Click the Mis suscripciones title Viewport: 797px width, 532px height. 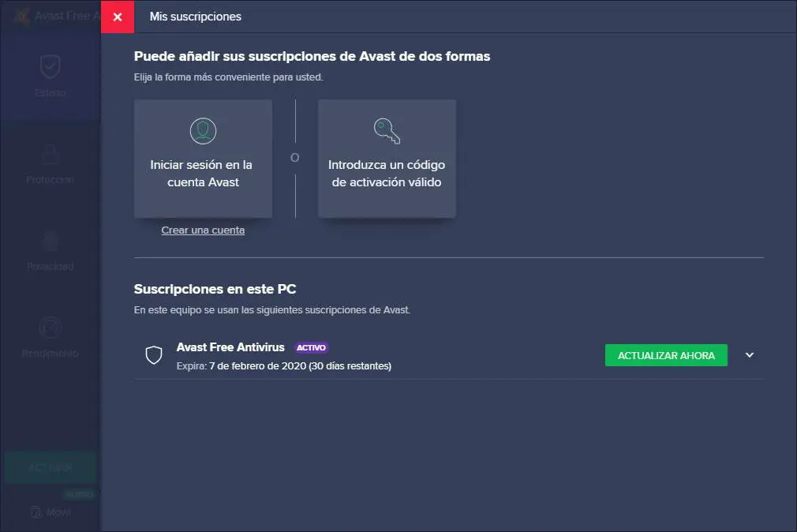[196, 17]
